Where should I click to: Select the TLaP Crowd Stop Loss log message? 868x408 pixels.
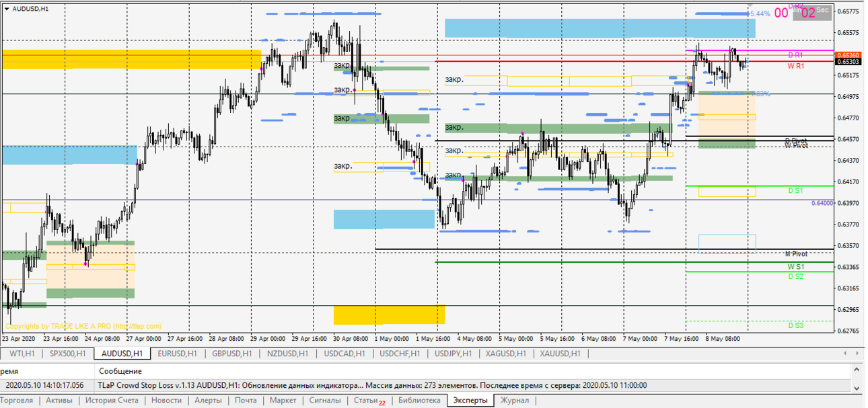coord(373,385)
